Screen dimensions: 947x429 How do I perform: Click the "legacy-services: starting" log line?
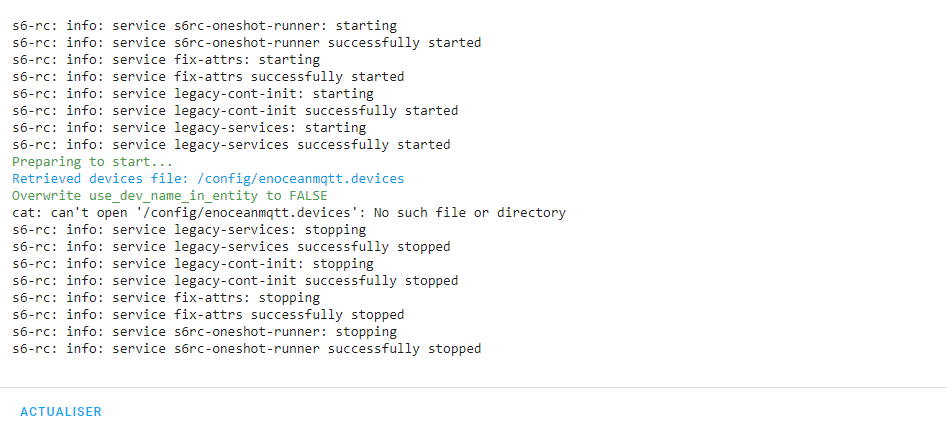(x=189, y=127)
